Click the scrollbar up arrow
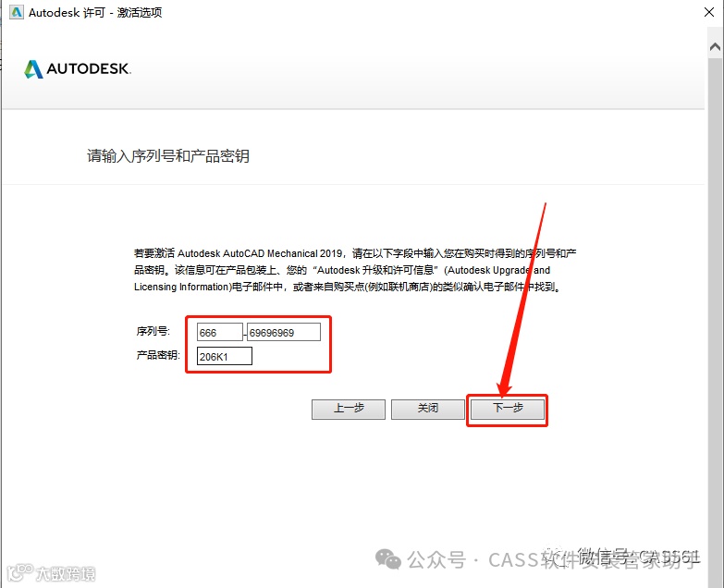The image size is (724, 588). (x=715, y=46)
